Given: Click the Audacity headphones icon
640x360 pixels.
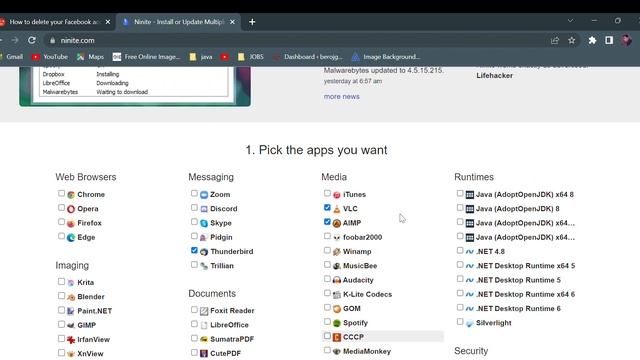Looking at the screenshot, I should [x=337, y=280].
